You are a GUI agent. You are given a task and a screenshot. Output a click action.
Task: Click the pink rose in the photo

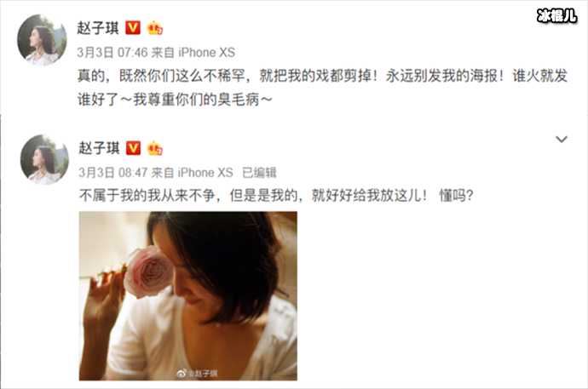click(149, 272)
